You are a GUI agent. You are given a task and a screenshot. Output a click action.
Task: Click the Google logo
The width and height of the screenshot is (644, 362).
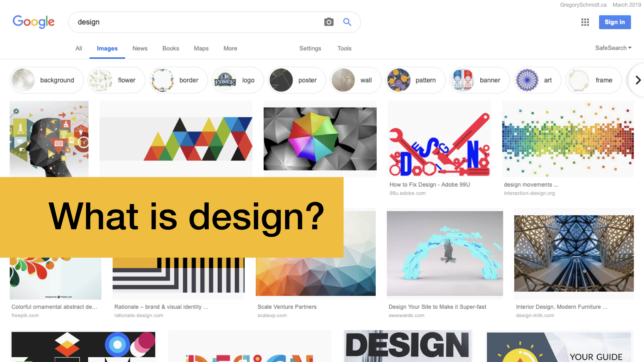click(34, 22)
